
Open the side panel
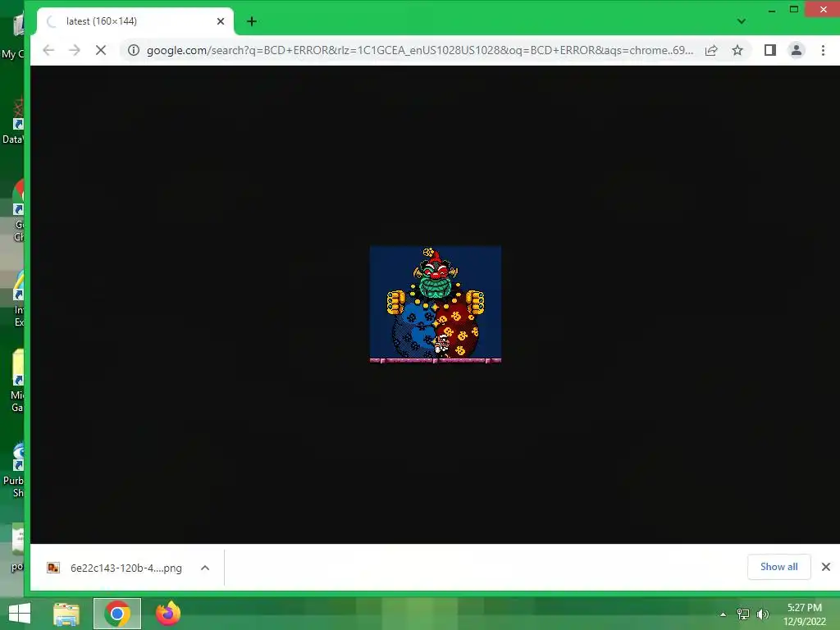pos(769,50)
